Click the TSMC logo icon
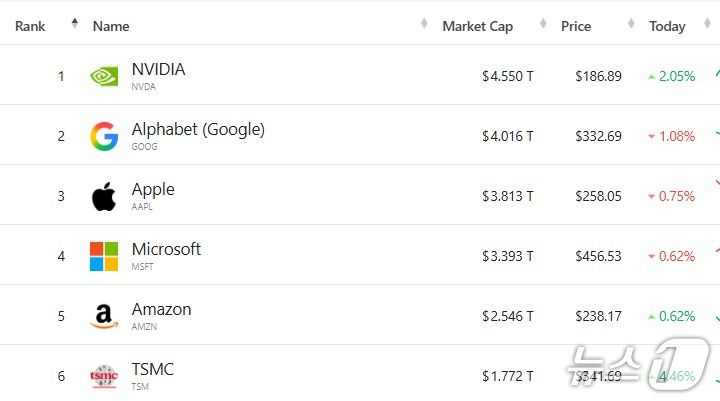The width and height of the screenshot is (720, 401). click(104, 376)
